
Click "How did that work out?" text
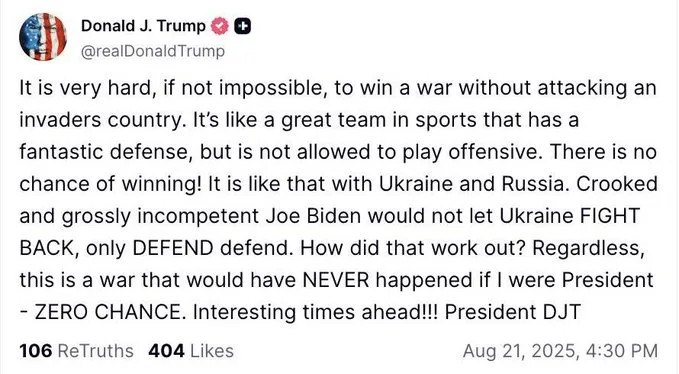413,248
